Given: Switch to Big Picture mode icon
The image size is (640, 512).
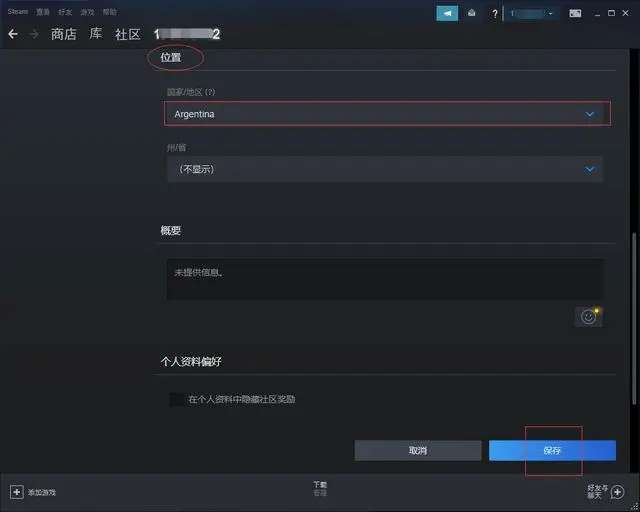Looking at the screenshot, I should (x=575, y=13).
